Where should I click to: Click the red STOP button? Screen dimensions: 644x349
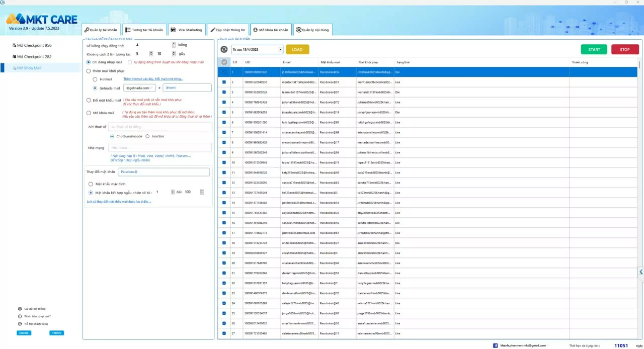coord(625,49)
